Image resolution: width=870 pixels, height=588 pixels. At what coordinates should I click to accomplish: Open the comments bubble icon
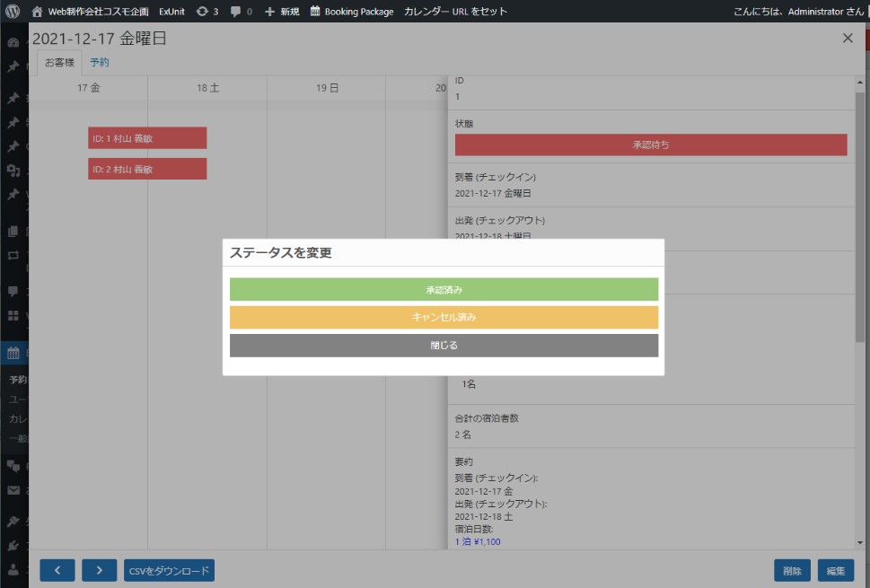tap(236, 12)
